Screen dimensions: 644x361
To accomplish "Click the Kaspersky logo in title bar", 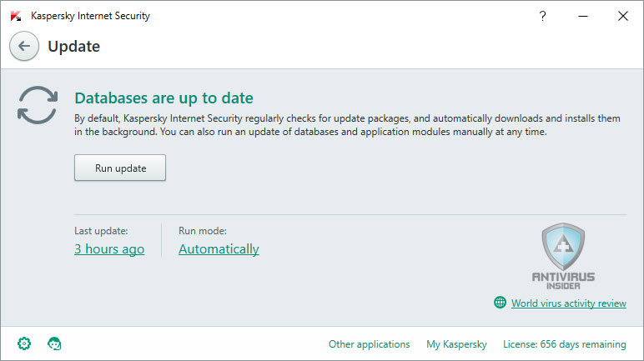I will pos(16,16).
